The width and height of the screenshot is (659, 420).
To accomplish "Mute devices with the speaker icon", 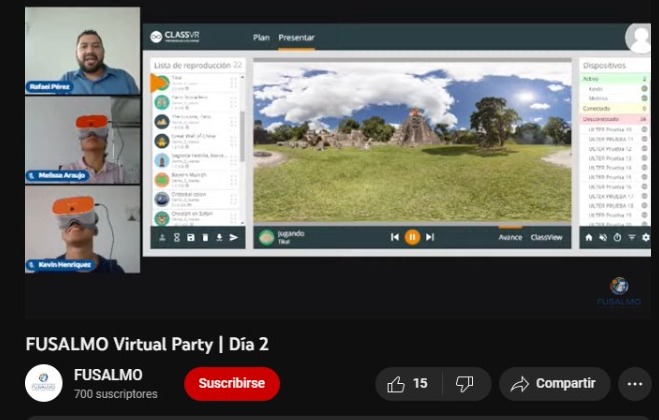I will pyautogui.click(x=603, y=237).
